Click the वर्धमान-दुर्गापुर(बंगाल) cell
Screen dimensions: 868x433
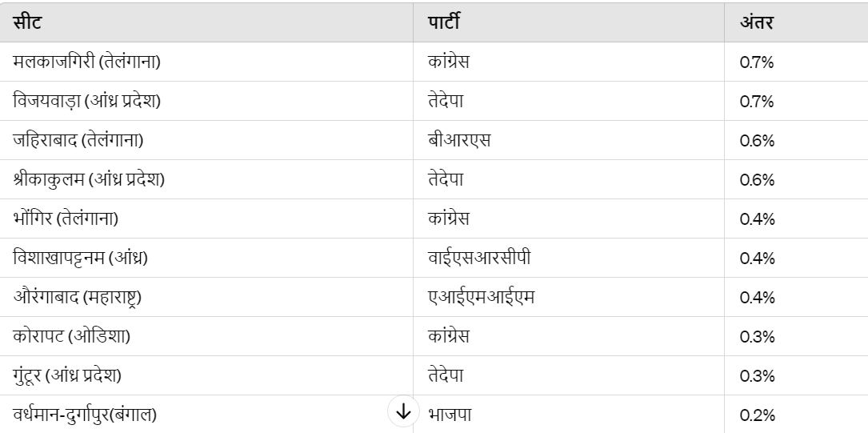(206, 415)
